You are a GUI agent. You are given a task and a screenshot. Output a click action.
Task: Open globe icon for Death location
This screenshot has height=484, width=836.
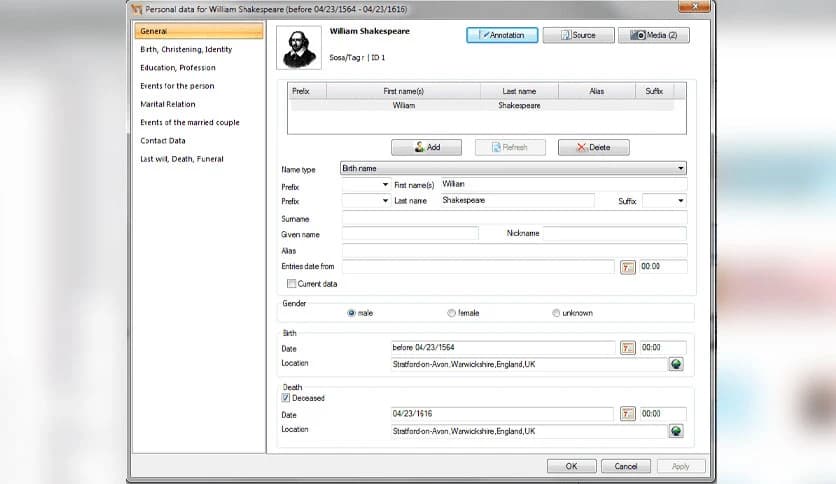tap(676, 431)
